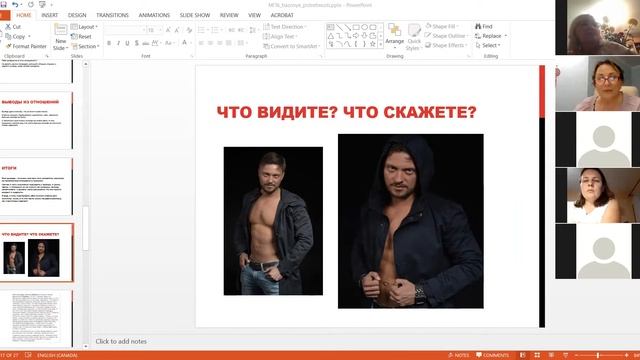Select the ИТОГИ slide thumbnail
The width and height of the screenshot is (640, 360).
click(36, 187)
